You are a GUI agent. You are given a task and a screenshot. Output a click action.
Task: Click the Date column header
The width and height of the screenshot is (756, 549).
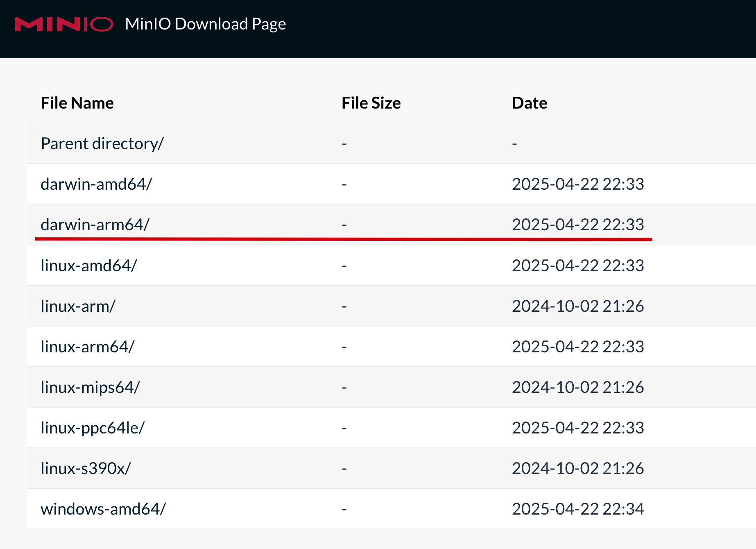[529, 103]
